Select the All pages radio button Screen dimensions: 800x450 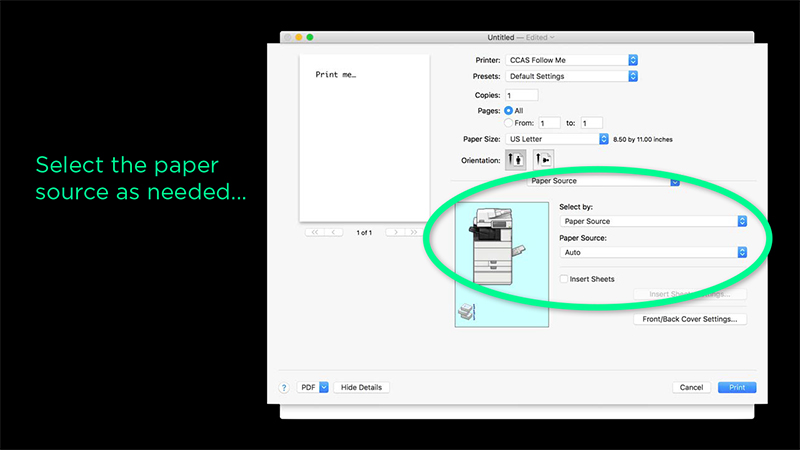pyautogui.click(x=509, y=110)
